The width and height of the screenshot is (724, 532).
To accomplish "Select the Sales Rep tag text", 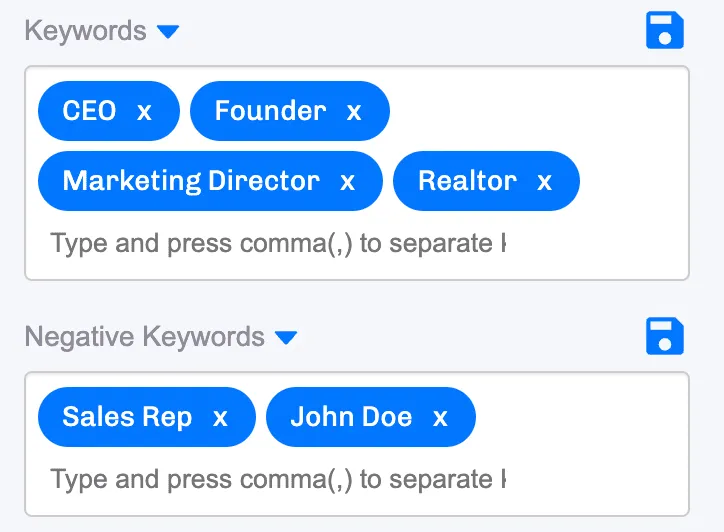I will tap(127, 417).
